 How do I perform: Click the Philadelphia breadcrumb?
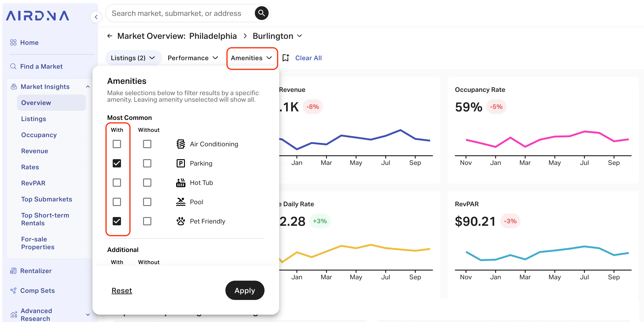click(x=213, y=36)
